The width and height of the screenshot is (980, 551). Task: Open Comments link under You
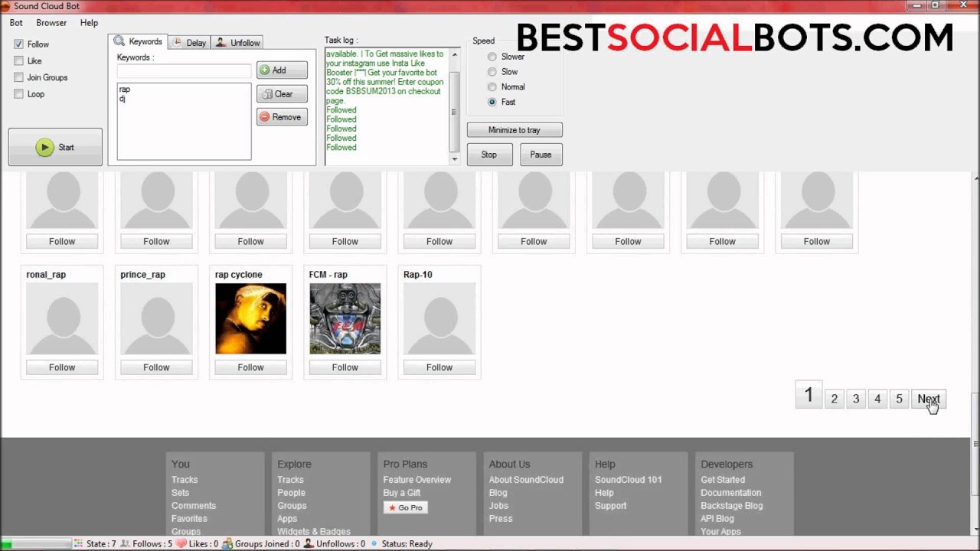pos(194,506)
